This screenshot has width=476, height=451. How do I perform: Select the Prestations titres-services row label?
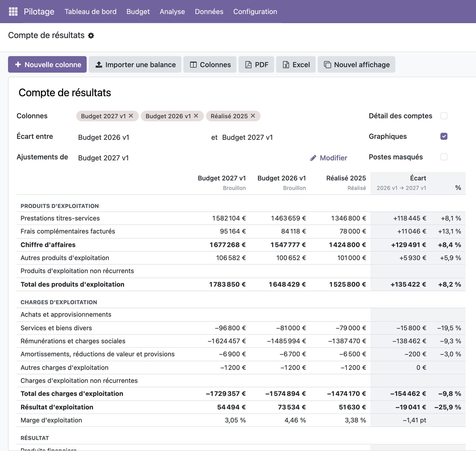60,218
